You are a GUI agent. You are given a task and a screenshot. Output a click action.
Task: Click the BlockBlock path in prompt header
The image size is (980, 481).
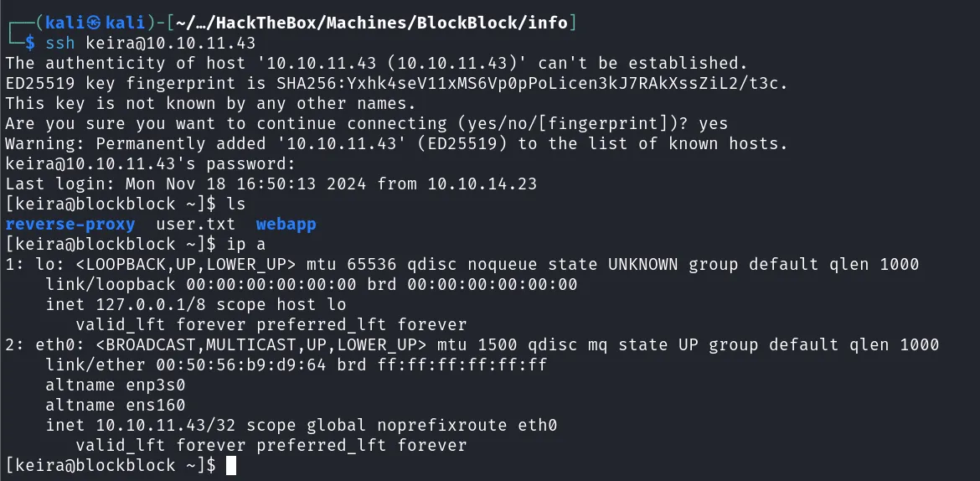477,23
